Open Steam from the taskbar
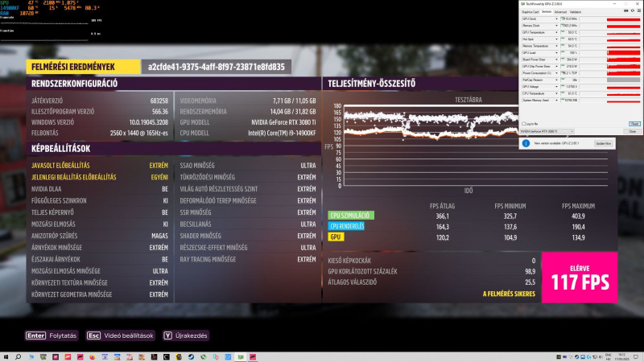This screenshot has height=362, width=644. click(x=191, y=357)
